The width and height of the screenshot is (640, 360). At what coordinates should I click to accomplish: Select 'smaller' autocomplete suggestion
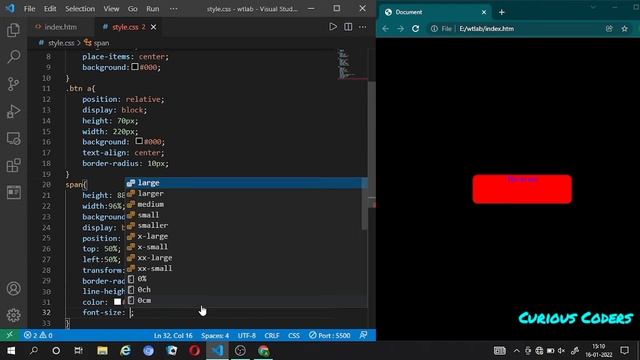(x=243, y=225)
